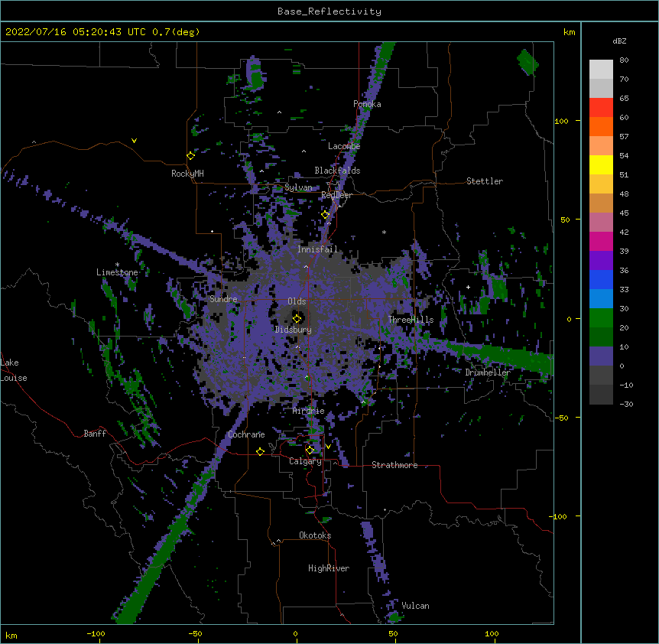
Task: Click the ThreeHills city label
Action: coord(411,320)
